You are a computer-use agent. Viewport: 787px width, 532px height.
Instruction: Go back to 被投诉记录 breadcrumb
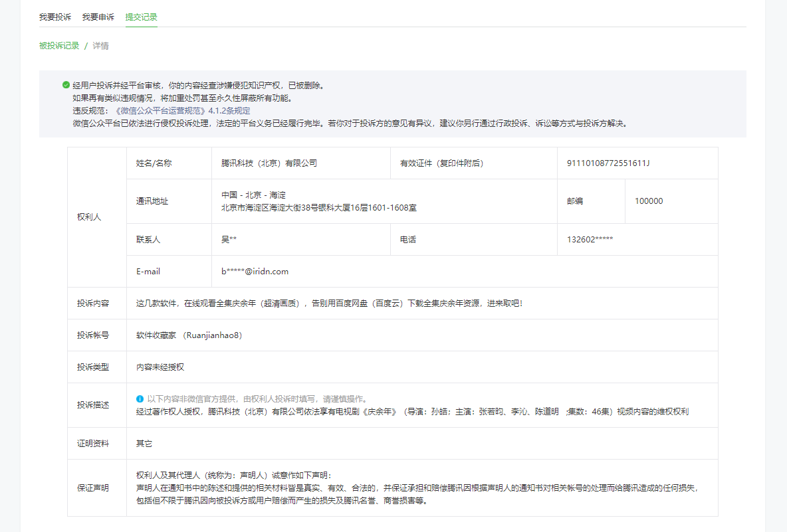[x=59, y=46]
